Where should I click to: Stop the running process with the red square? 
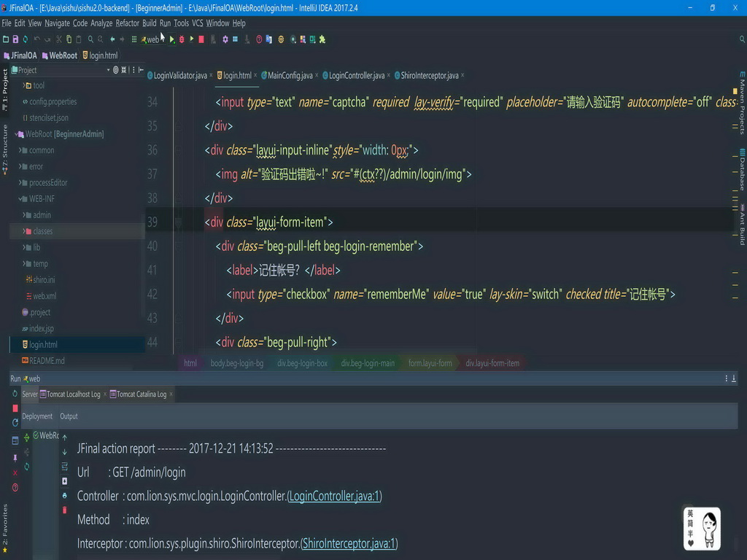click(x=201, y=39)
